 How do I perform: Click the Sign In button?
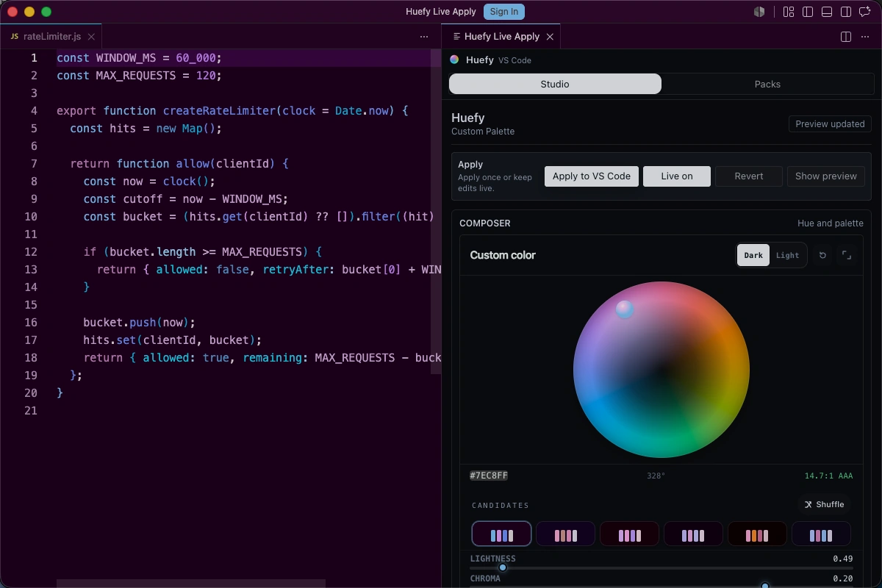[x=504, y=12]
